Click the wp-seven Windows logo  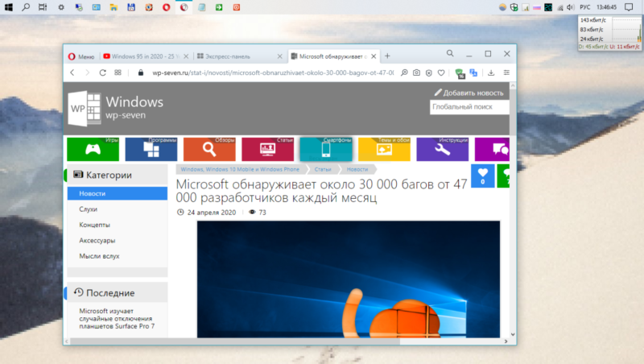(x=115, y=108)
